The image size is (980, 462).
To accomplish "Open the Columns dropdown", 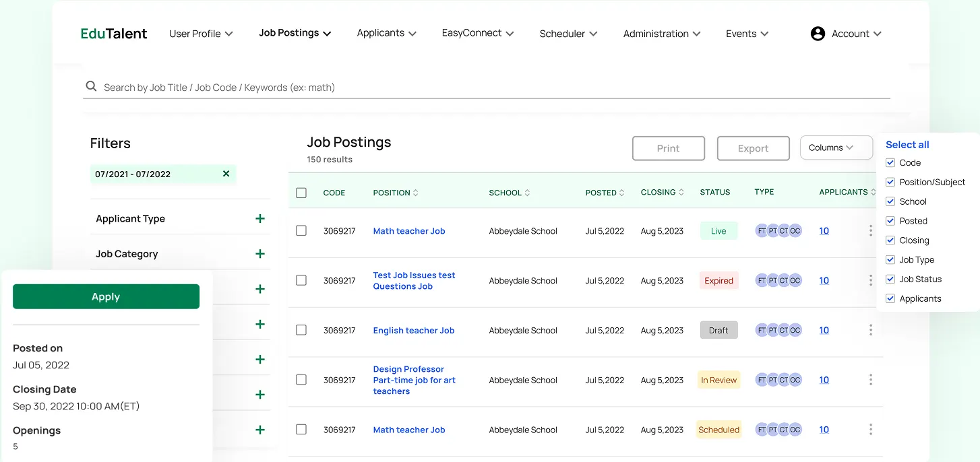I will (x=836, y=147).
